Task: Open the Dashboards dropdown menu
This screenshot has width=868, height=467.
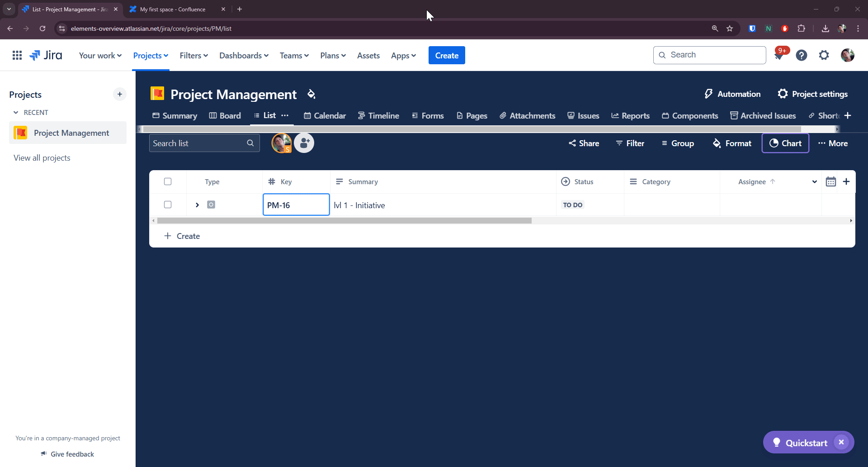Action: click(244, 55)
